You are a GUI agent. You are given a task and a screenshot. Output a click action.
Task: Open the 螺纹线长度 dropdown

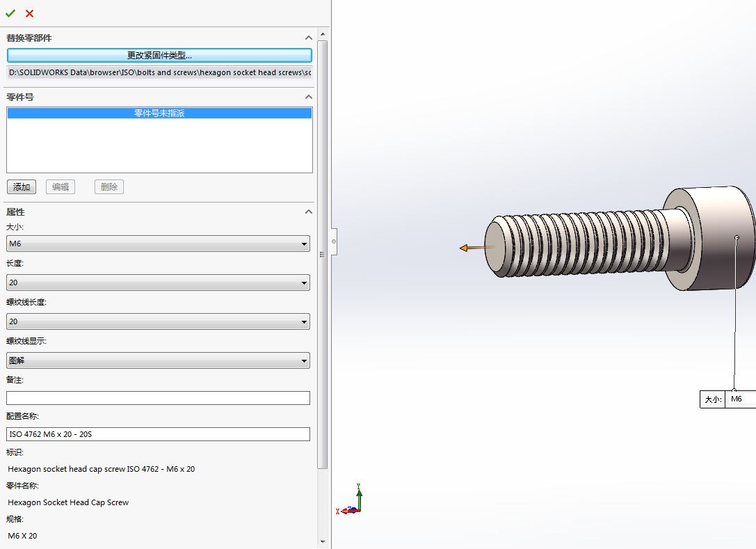158,321
